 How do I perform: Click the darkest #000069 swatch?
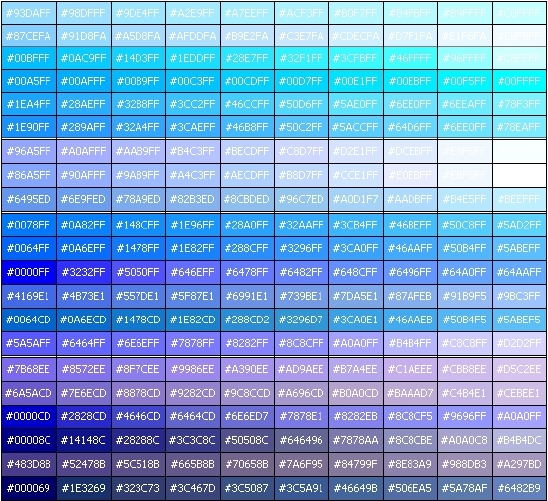tap(29, 488)
